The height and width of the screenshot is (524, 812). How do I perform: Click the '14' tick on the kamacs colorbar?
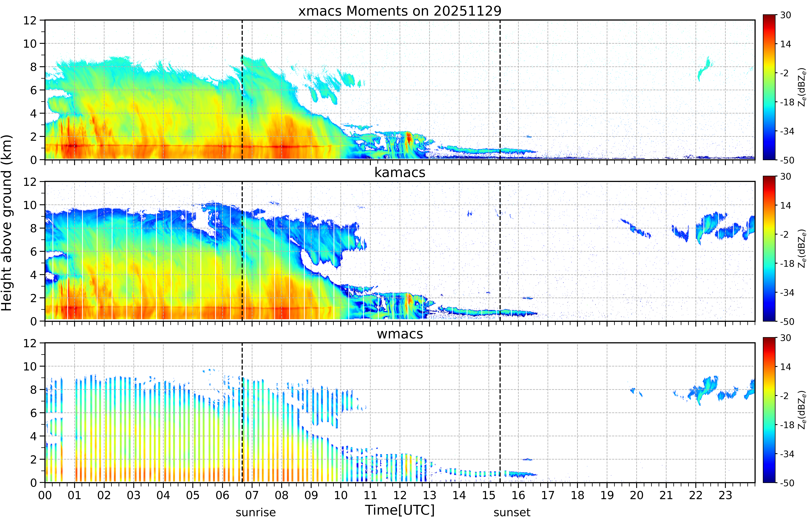[785, 206]
